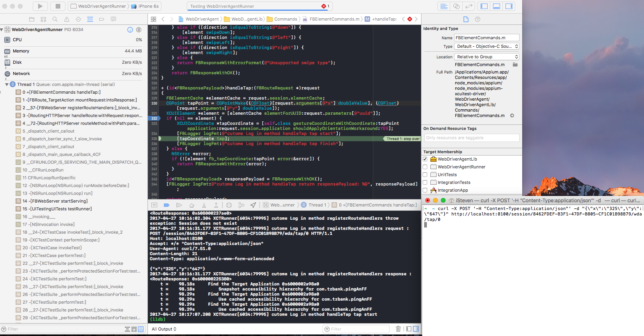This screenshot has width=644, height=336.
Task: Open Web...unner process in debug bar
Action: tap(279, 205)
